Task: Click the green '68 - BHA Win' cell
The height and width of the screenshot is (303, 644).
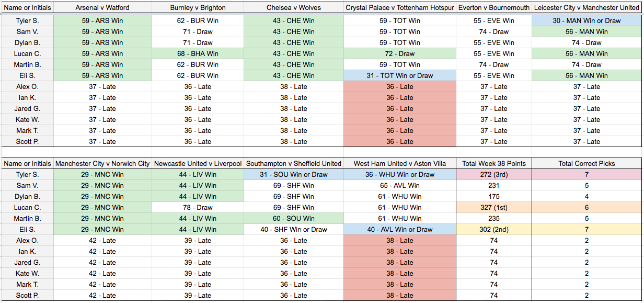Action: (x=198, y=53)
